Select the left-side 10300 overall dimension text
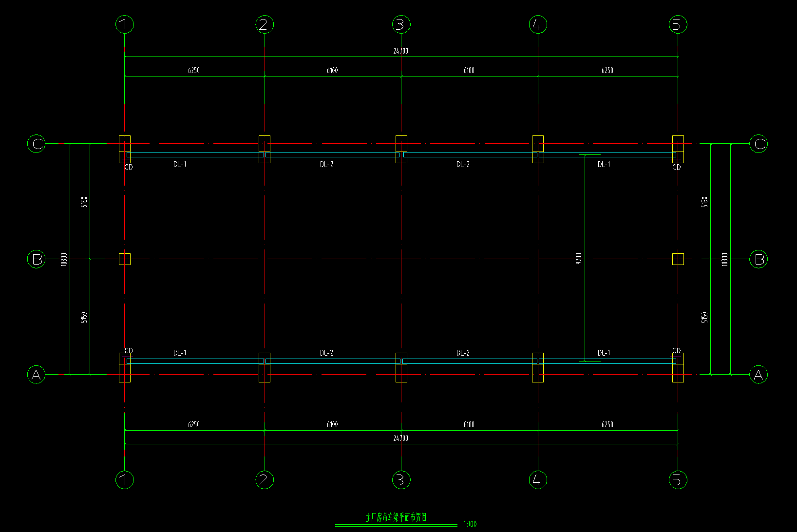The width and height of the screenshot is (797, 532). [64, 259]
